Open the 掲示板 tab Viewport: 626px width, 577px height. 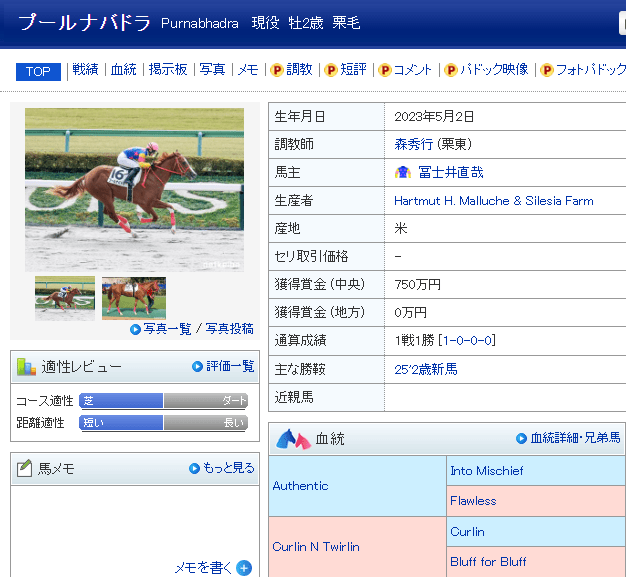point(168,69)
